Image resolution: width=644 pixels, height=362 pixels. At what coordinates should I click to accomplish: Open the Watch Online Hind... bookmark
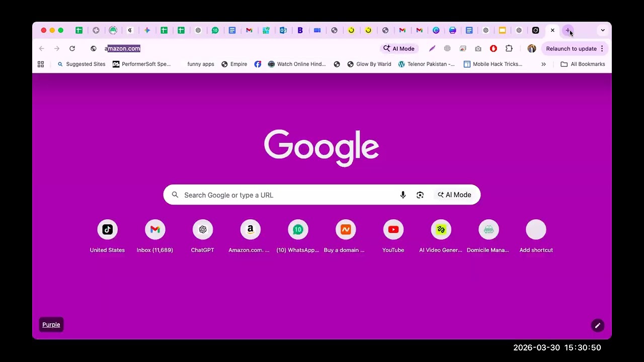point(297,64)
